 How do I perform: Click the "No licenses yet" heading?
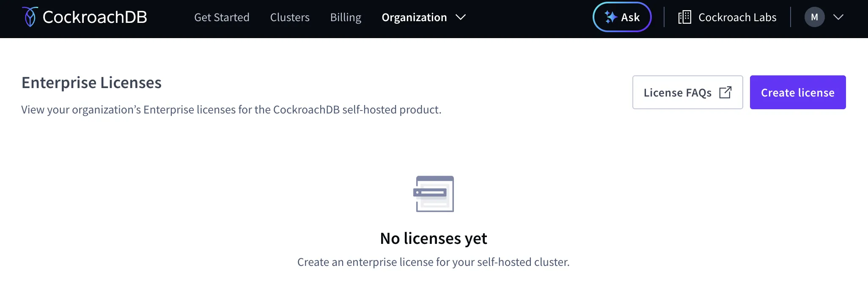[434, 238]
